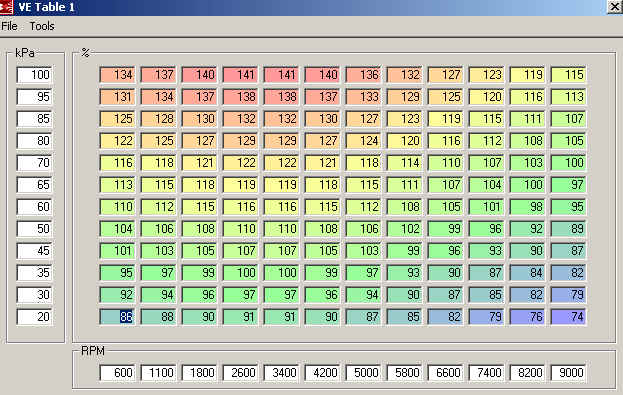Select VE cell 128 at 85 kPa, 1100 RPM

coord(158,119)
